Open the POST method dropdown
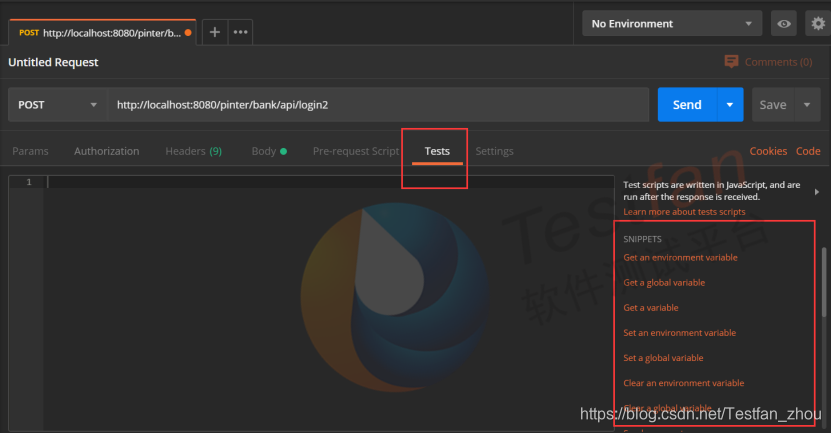 (x=58, y=105)
